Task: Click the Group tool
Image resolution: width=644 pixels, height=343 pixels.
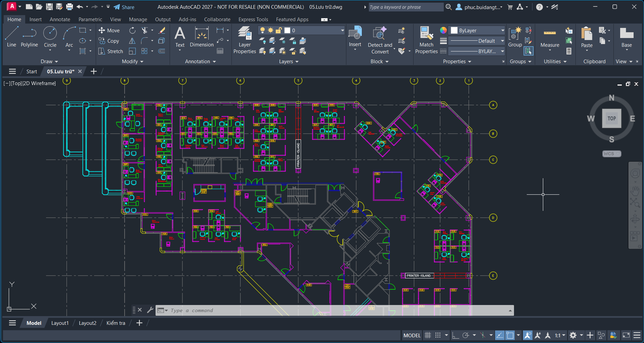Action: 515,37
